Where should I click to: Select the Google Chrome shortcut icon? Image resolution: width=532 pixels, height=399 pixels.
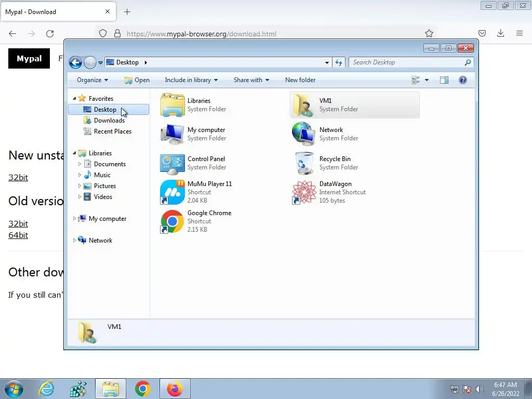[172, 221]
